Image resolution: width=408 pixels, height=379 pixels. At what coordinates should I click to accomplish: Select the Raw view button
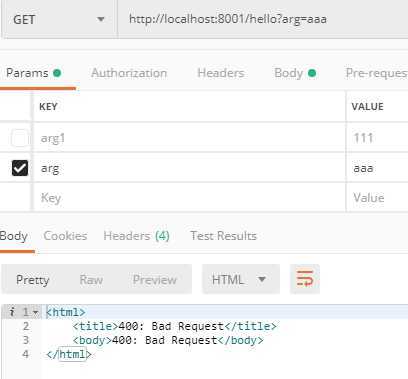click(x=91, y=279)
